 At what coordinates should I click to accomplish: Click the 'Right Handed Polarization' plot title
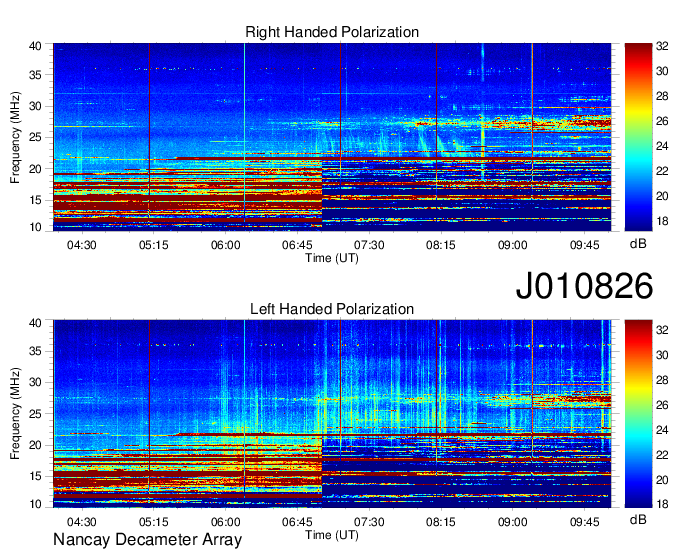tap(332, 32)
